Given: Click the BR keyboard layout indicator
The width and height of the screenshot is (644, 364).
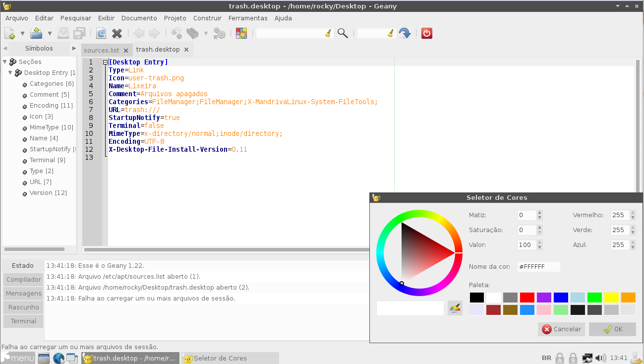Looking at the screenshot, I should [x=546, y=358].
